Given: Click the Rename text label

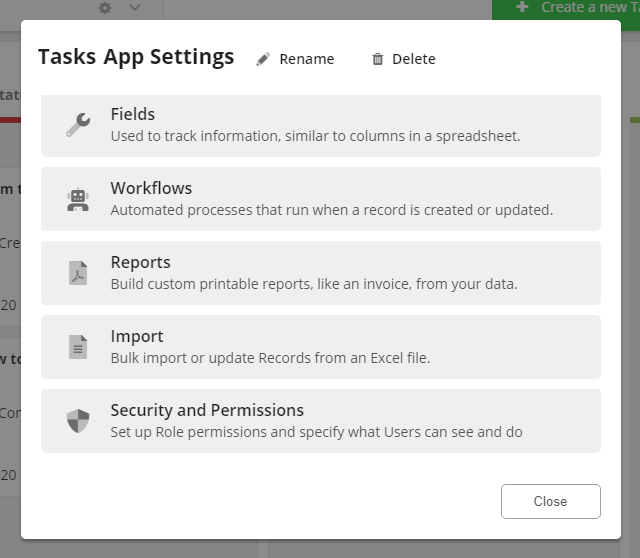Looking at the screenshot, I should (306, 59).
